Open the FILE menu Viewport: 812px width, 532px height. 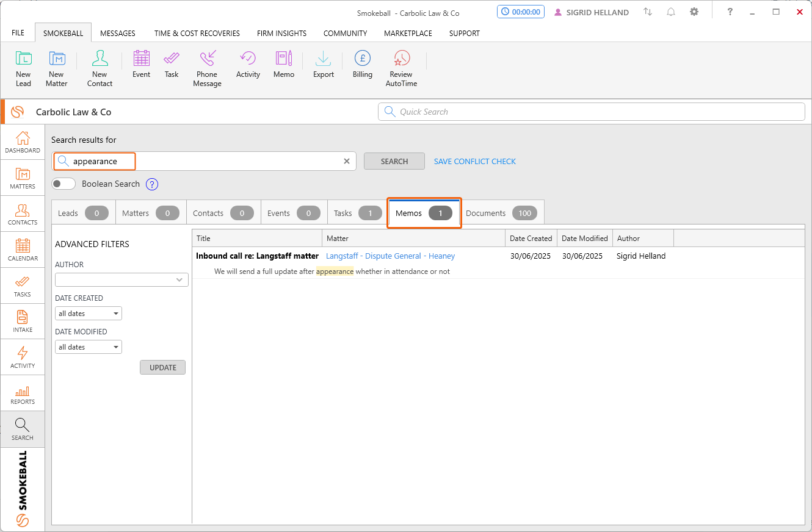(18, 33)
